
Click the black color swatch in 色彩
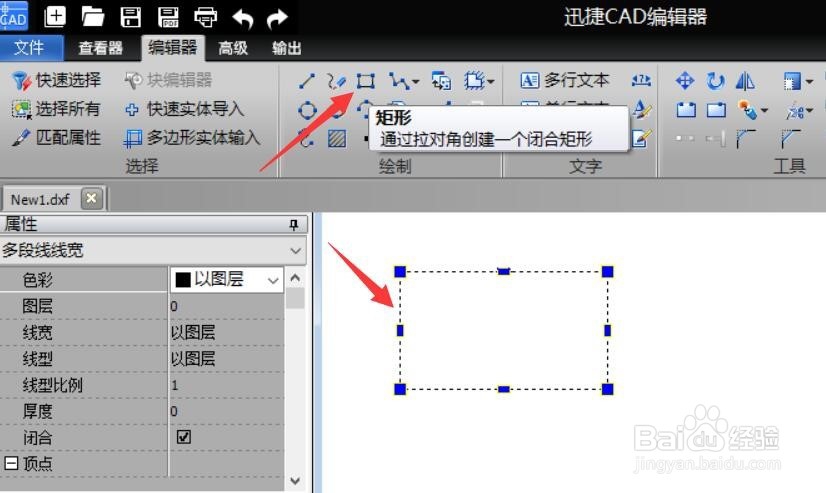click(183, 280)
